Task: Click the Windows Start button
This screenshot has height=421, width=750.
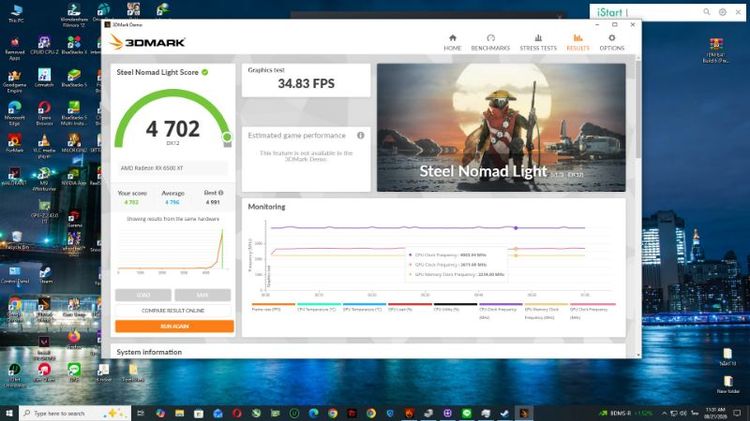Action: [x=9, y=413]
